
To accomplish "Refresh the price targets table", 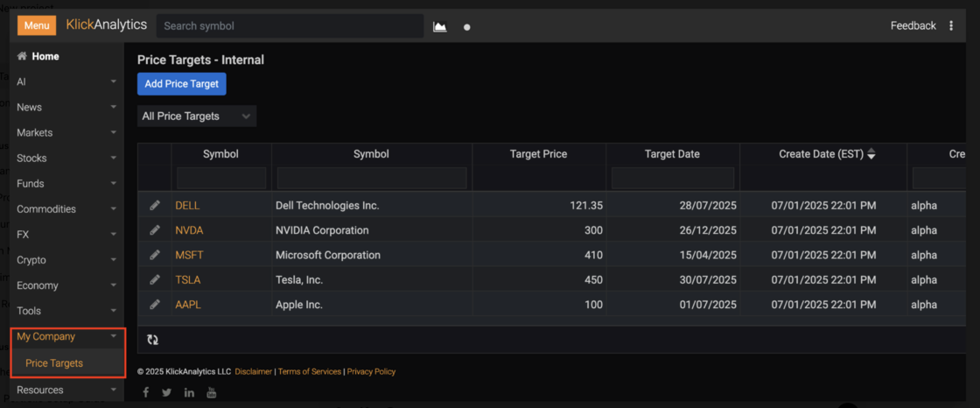I will (152, 340).
